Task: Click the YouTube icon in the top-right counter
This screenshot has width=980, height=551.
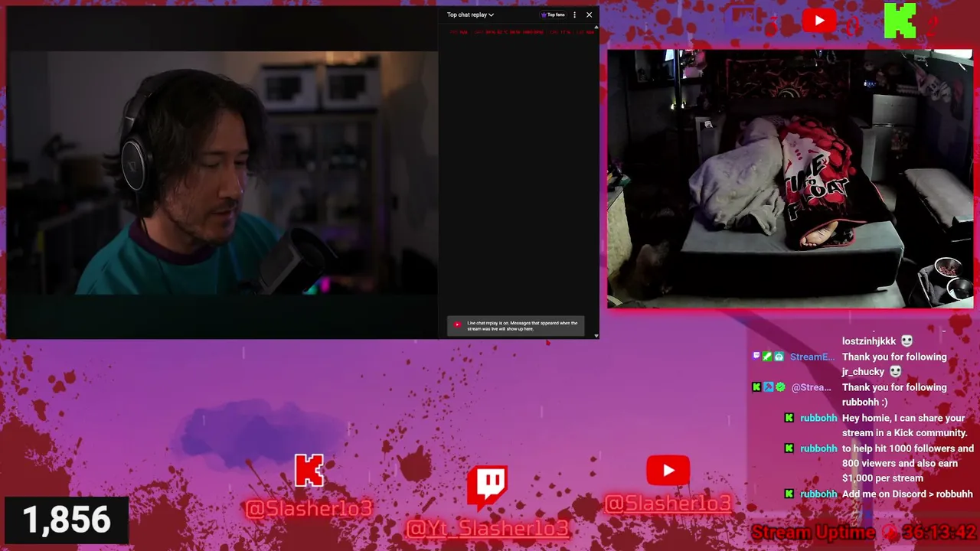Action: pos(819,21)
